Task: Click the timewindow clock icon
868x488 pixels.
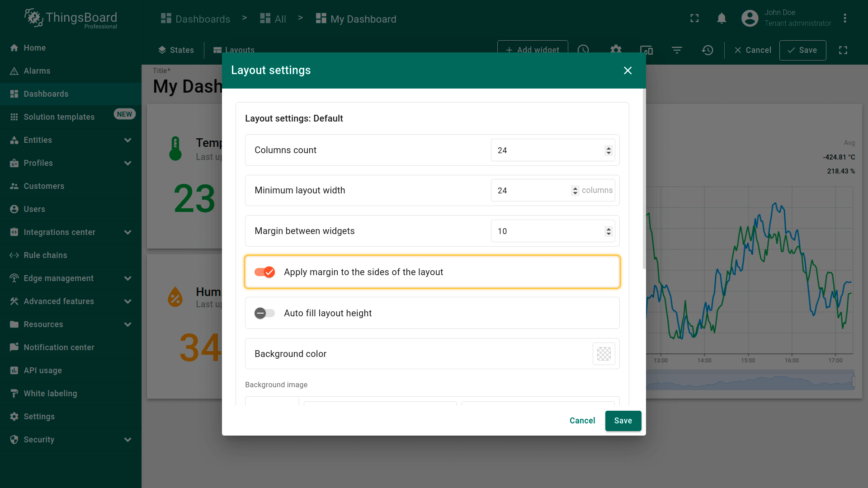Action: (x=583, y=50)
